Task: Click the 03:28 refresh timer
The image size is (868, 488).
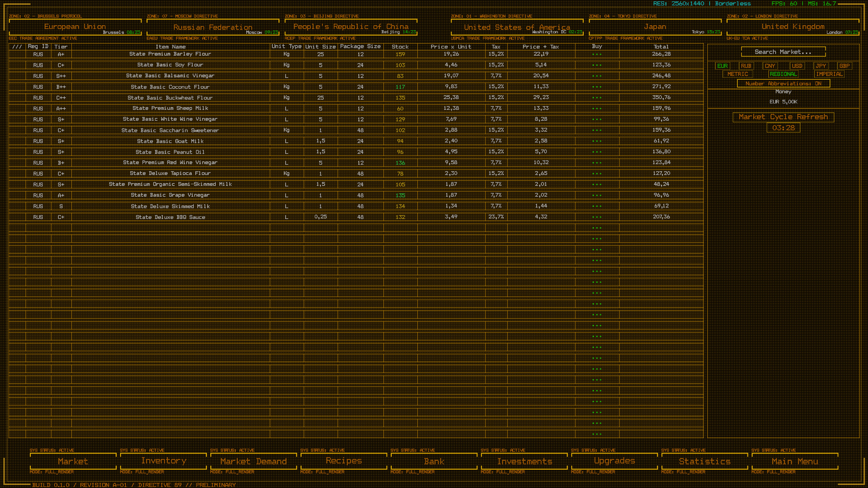Action: coord(783,128)
